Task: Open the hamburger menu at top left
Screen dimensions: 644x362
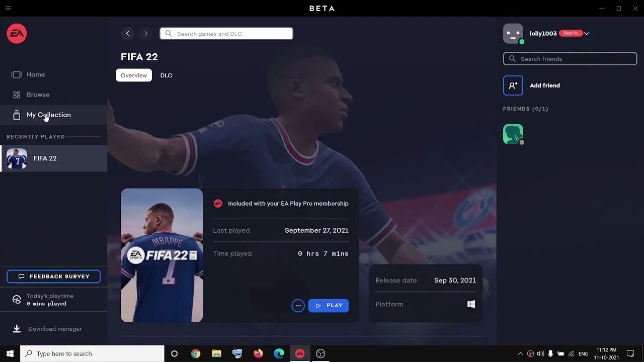Action: coord(8,8)
